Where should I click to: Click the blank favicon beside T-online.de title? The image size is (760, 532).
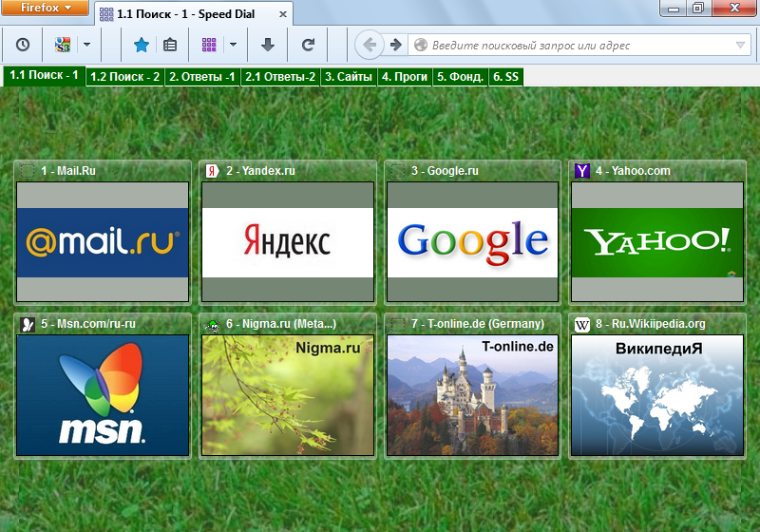pyautogui.click(x=398, y=324)
